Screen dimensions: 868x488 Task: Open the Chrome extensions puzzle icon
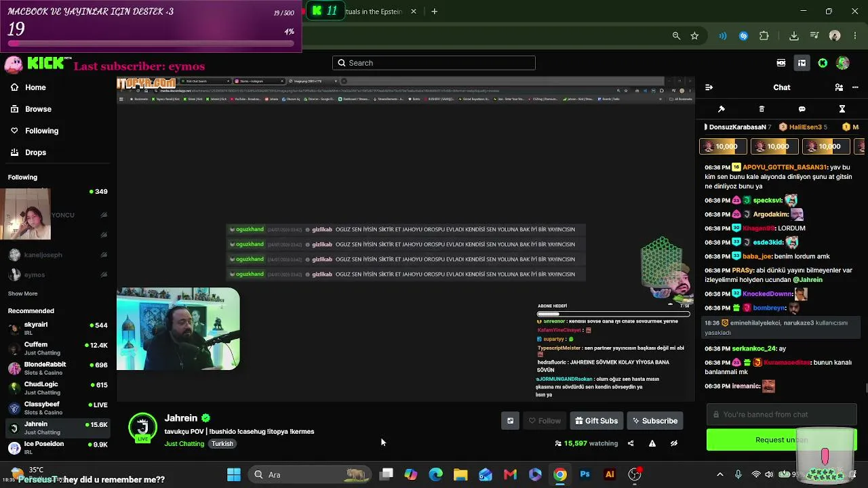764,36
